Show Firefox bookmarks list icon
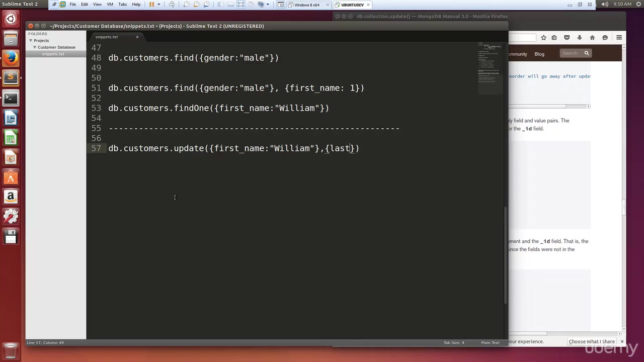 click(554, 38)
